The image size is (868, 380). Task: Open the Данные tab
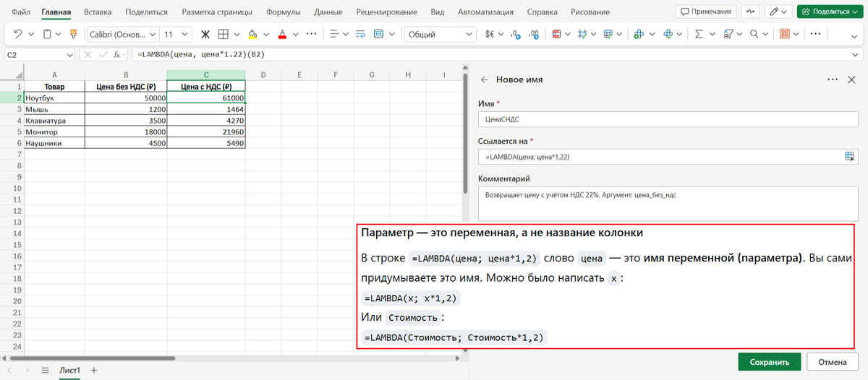(330, 12)
